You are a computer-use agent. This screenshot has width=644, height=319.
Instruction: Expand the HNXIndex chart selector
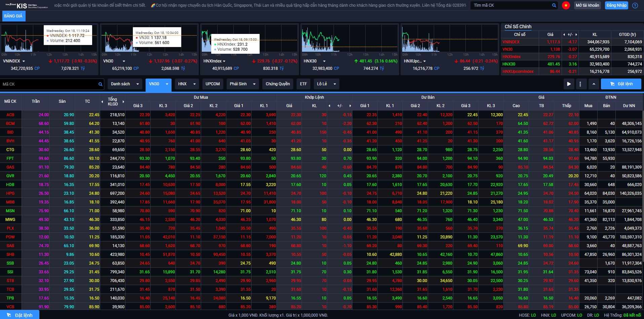224,61
